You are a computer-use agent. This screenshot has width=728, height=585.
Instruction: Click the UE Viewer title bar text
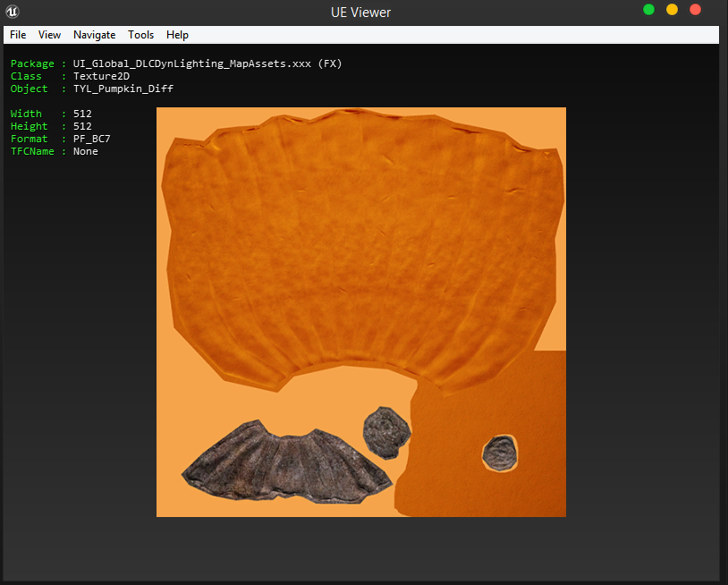[x=360, y=13]
